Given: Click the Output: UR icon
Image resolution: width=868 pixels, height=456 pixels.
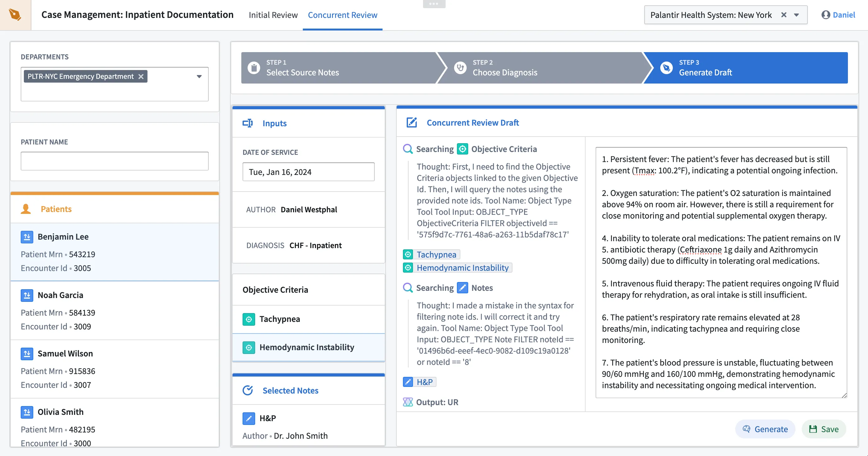Looking at the screenshot, I should pyautogui.click(x=408, y=402).
